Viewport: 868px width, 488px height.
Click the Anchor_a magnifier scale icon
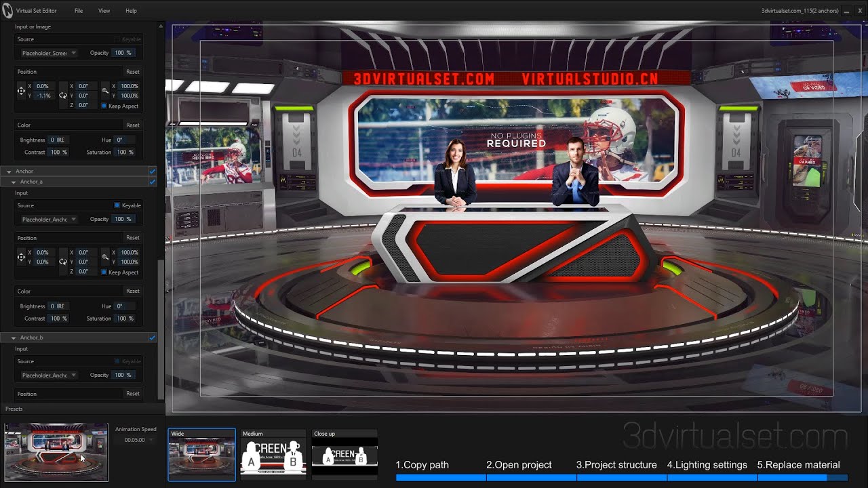(105, 257)
